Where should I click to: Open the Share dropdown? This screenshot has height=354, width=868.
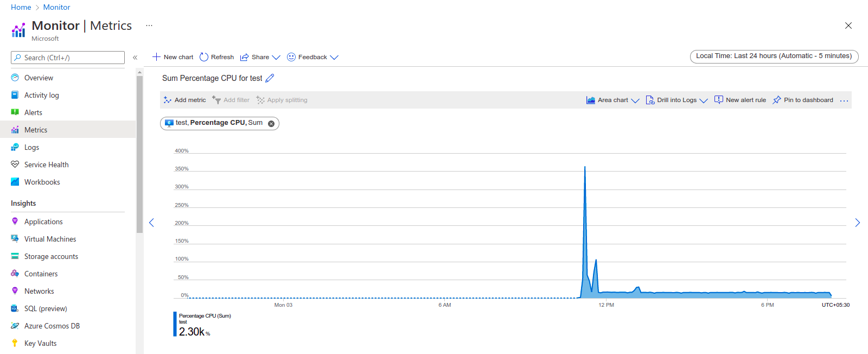(x=260, y=57)
